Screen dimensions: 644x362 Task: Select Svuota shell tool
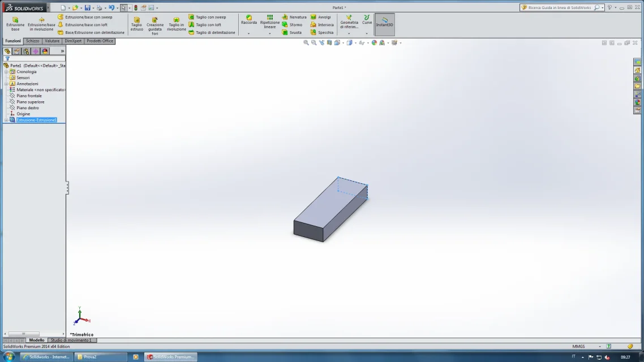(x=292, y=32)
